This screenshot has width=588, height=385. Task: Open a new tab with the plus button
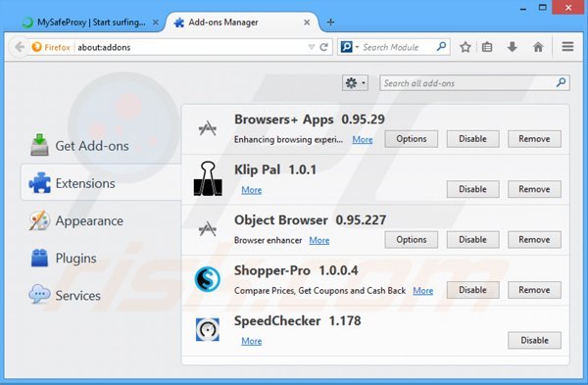point(330,23)
